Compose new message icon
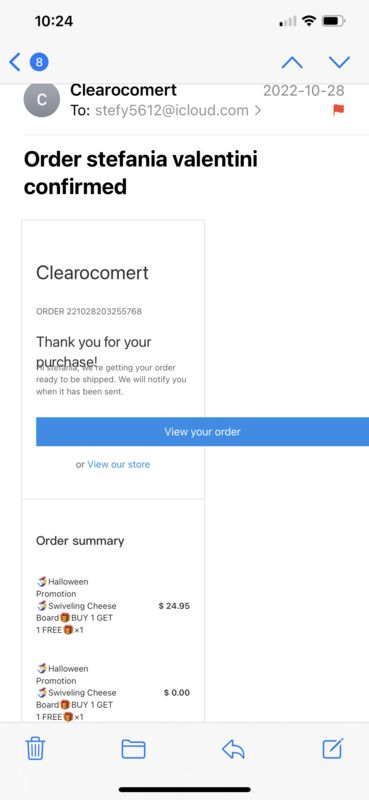This screenshot has height=800, width=369. [x=333, y=748]
